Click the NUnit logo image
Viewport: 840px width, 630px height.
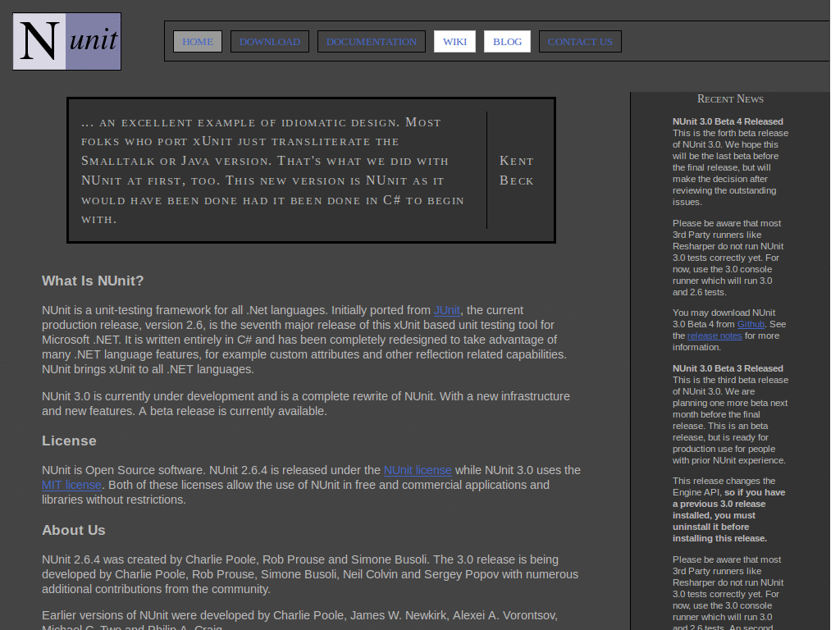tap(67, 41)
